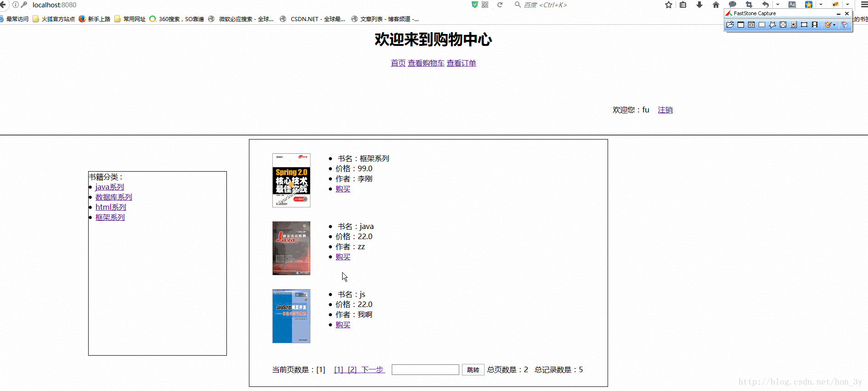Capture active window in FastStone toolbar
Screen dimensions: 868x391
(x=741, y=25)
